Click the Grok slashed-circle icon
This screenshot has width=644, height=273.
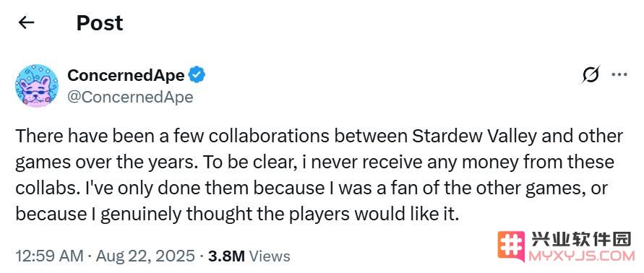(591, 74)
